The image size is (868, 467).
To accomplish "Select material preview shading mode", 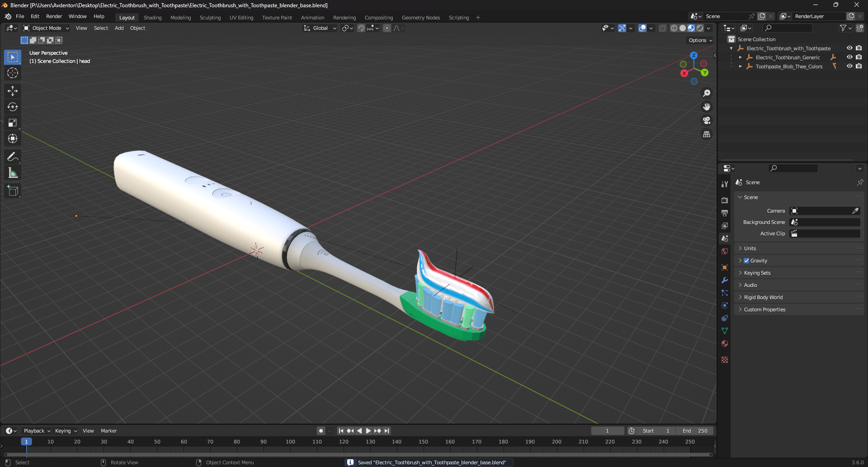I will coord(691,28).
